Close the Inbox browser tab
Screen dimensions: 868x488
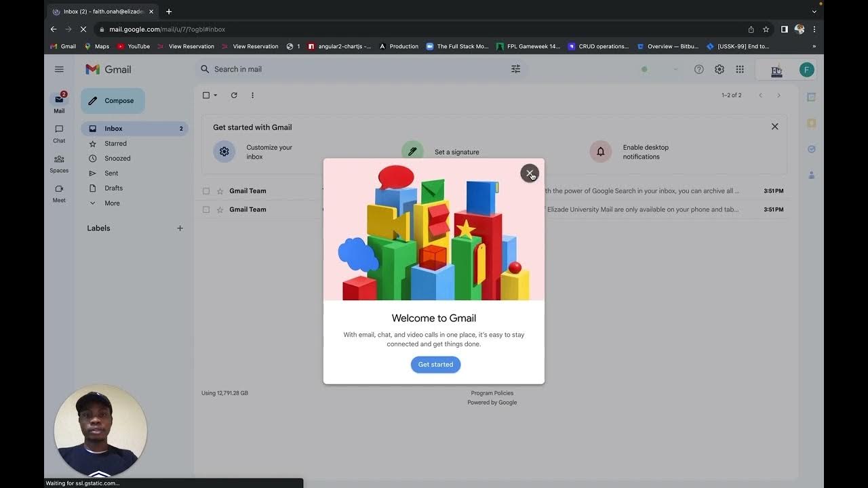tap(151, 12)
